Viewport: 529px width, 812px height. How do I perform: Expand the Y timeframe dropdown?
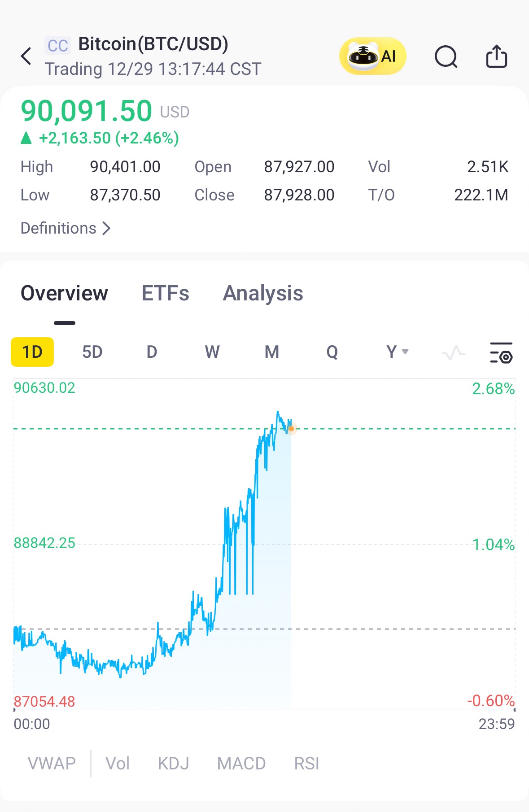[x=397, y=352]
